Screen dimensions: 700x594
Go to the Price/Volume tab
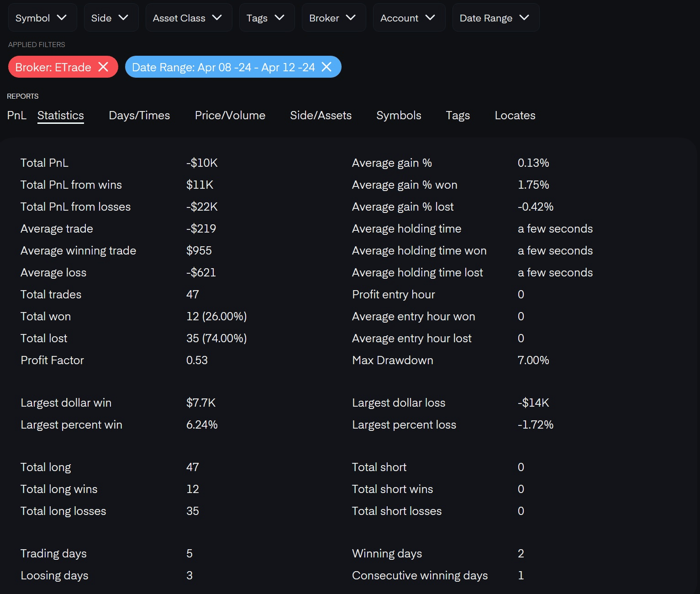coord(230,115)
